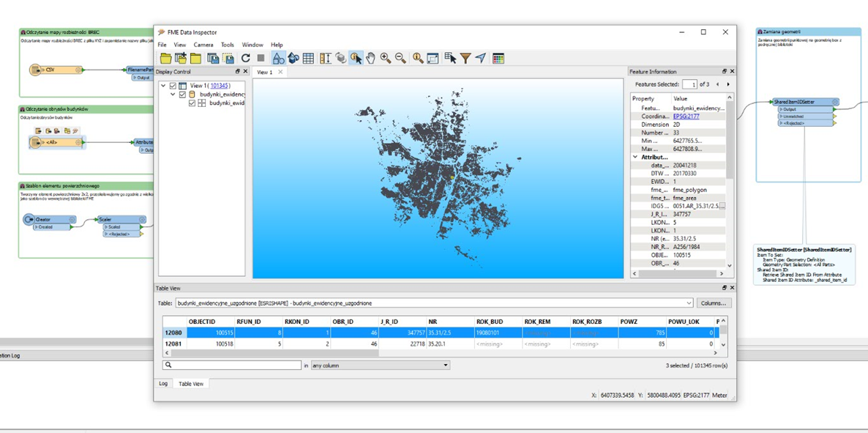Open the Camera menu
868x433 pixels.
click(203, 45)
